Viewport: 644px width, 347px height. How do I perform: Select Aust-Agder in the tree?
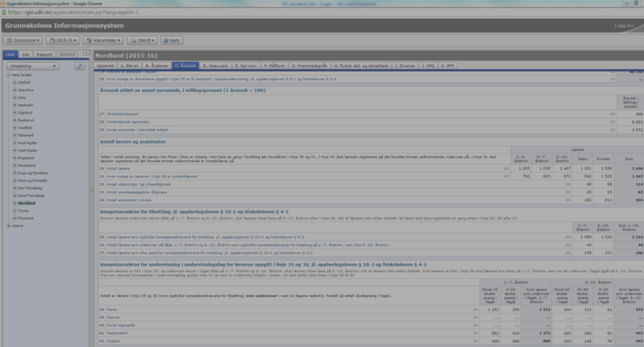(x=27, y=143)
